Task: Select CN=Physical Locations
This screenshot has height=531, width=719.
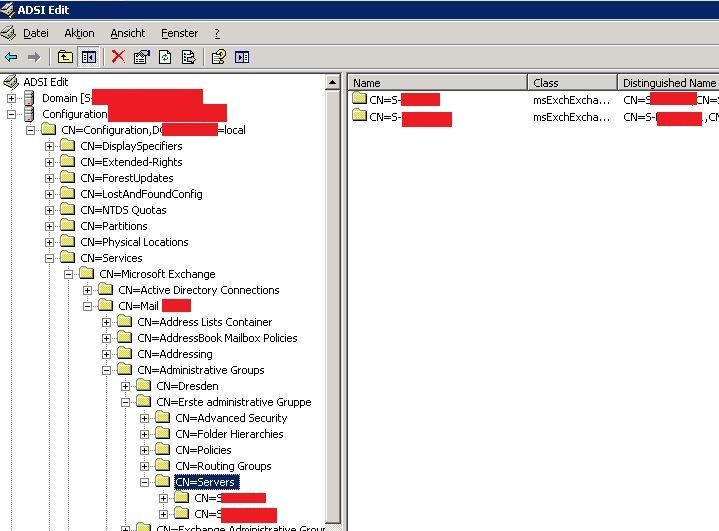Action: (x=134, y=242)
